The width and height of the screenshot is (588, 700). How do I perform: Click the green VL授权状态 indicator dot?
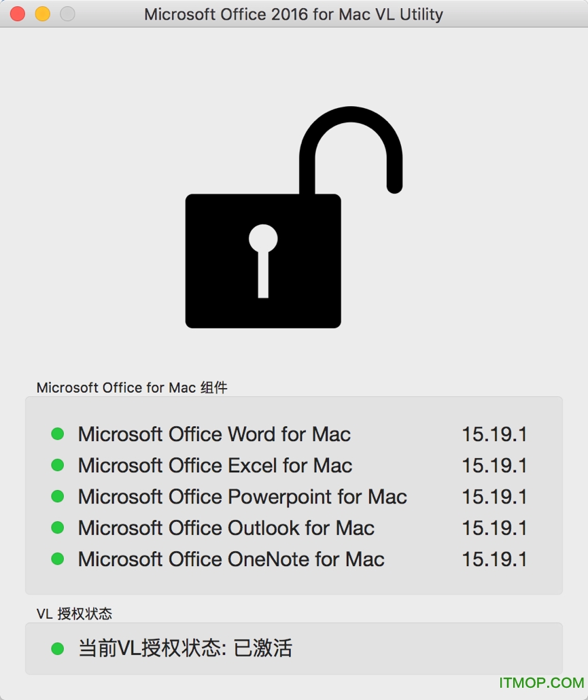57,648
